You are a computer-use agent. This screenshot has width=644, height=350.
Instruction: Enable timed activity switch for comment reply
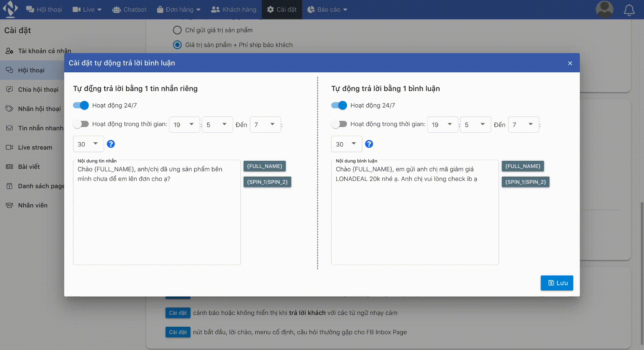(339, 124)
